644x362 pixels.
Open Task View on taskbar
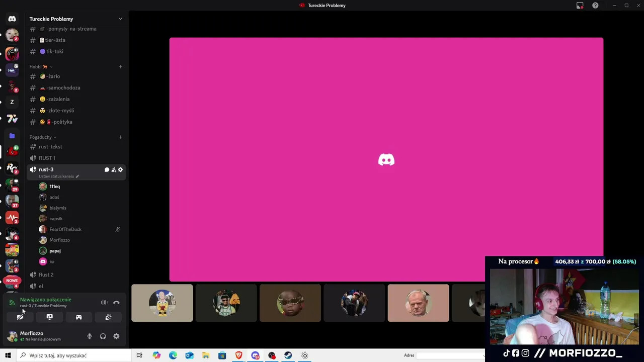click(x=140, y=355)
